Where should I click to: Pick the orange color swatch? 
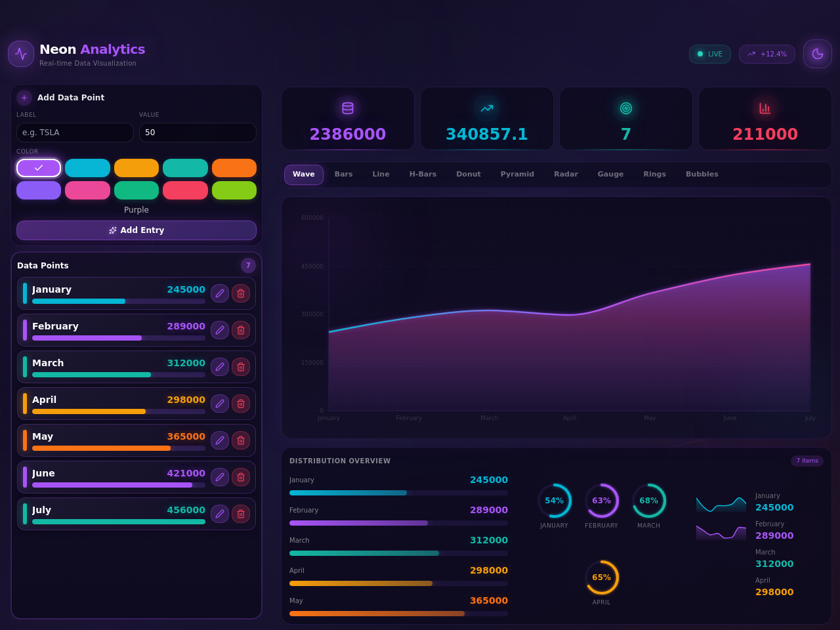pyautogui.click(x=234, y=168)
